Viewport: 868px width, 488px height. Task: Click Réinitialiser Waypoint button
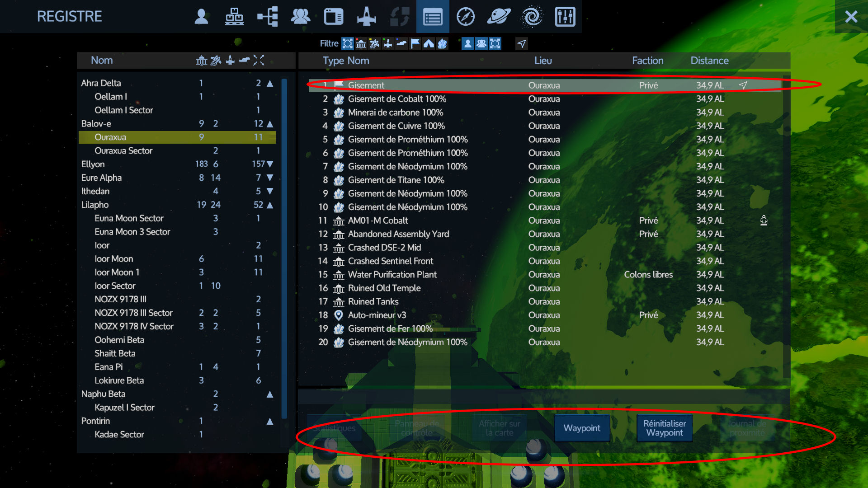[x=665, y=428]
